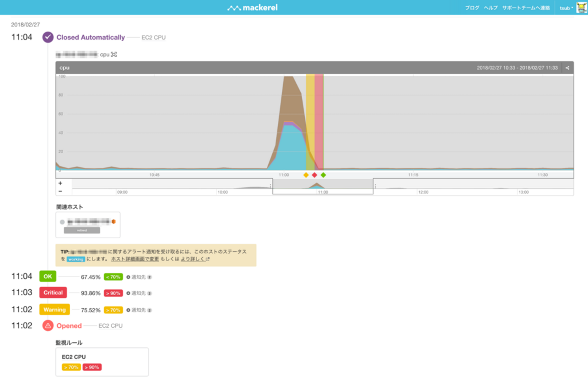Zoom out with the minus button

[60, 191]
